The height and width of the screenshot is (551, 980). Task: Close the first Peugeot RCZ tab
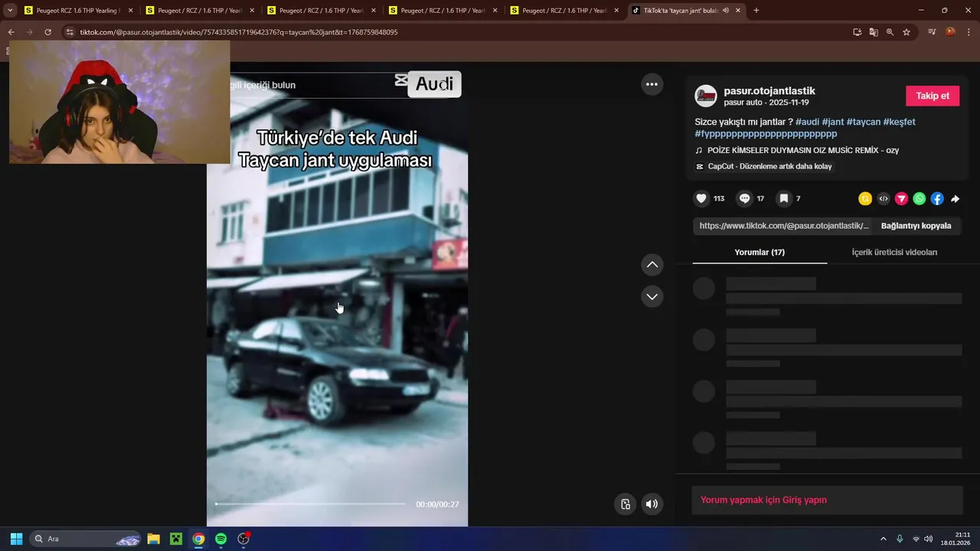tap(130, 11)
